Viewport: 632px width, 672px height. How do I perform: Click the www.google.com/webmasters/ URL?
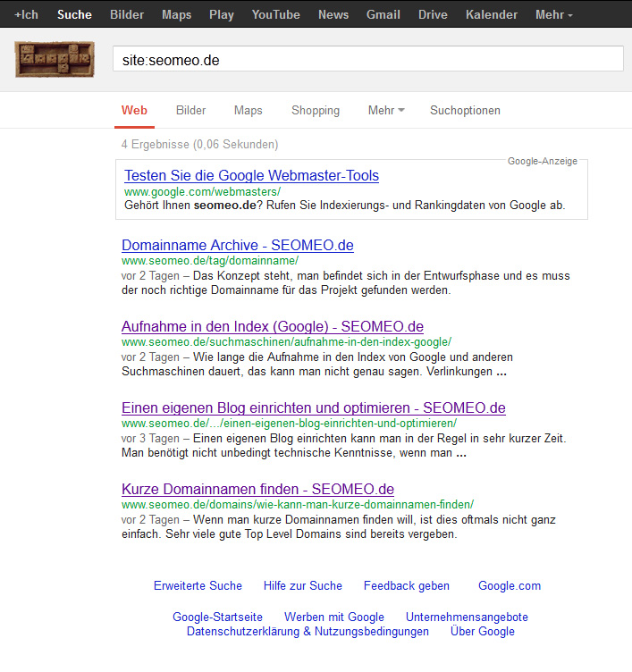click(x=202, y=191)
